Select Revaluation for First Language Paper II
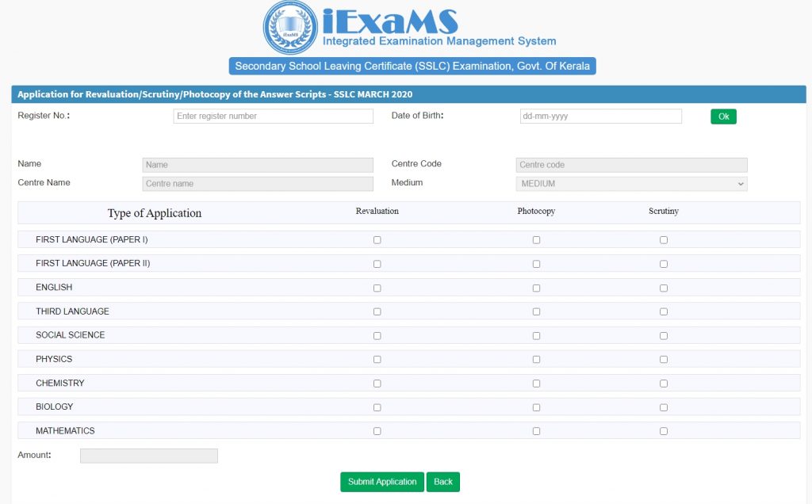812x504 pixels. click(377, 264)
